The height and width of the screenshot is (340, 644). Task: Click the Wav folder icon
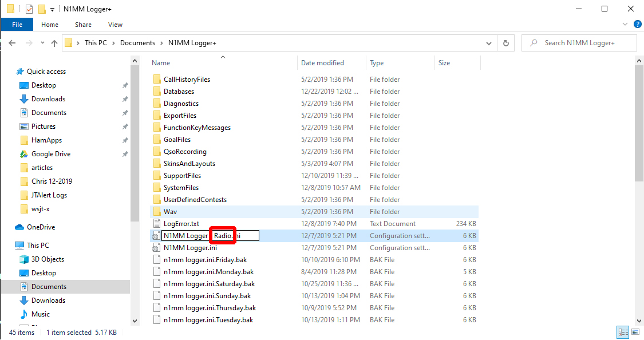[157, 212]
